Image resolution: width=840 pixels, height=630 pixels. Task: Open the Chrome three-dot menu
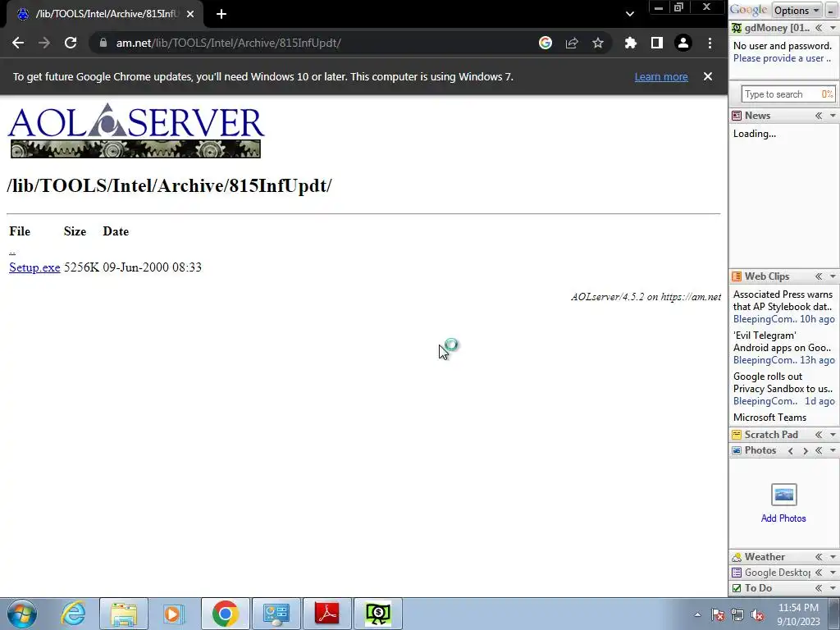[x=710, y=43]
